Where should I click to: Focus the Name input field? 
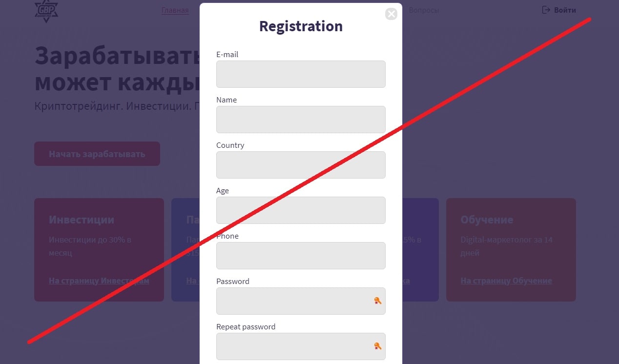[x=301, y=120]
